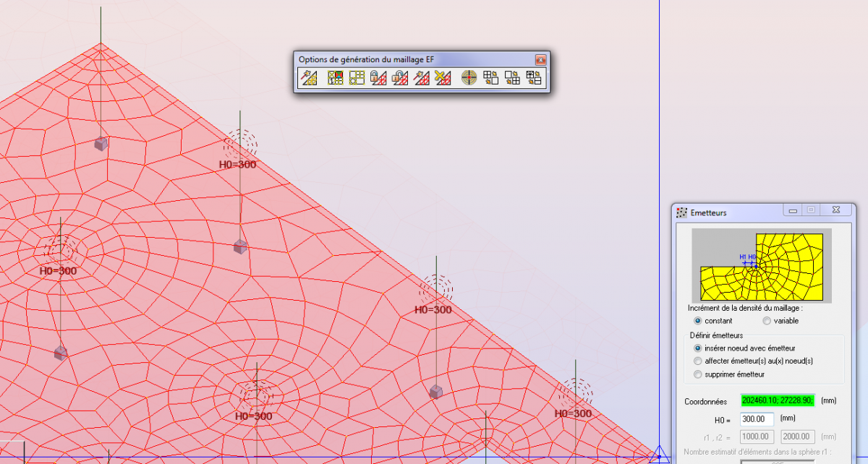Delete the mesh with yellow X icon

click(443, 77)
